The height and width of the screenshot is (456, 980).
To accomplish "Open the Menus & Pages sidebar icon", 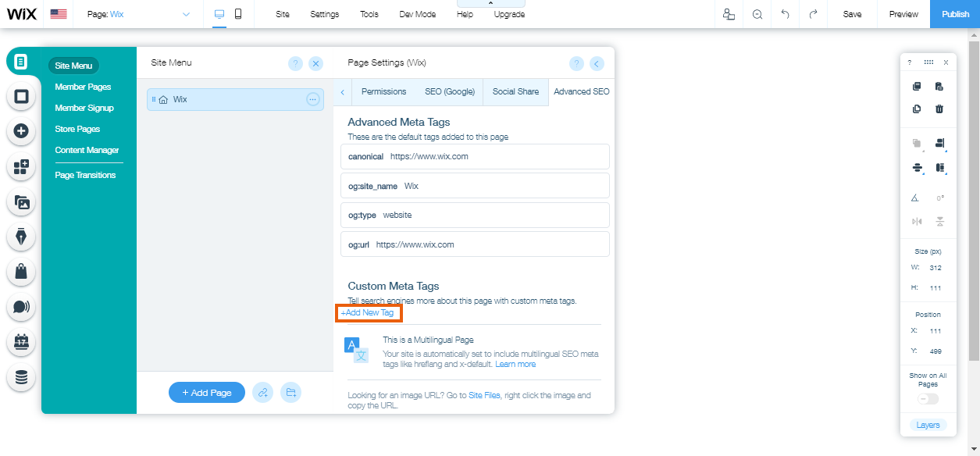I will (21, 62).
